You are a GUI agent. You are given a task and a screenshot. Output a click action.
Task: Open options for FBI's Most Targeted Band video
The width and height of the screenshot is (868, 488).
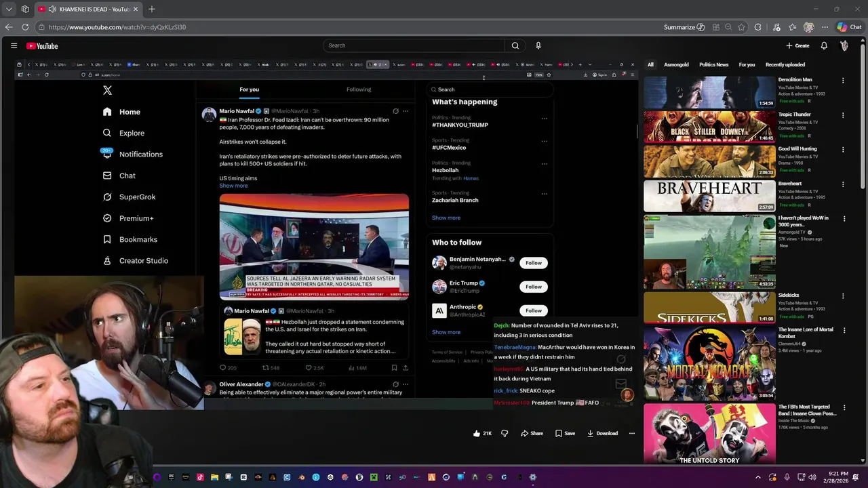pyautogui.click(x=843, y=408)
